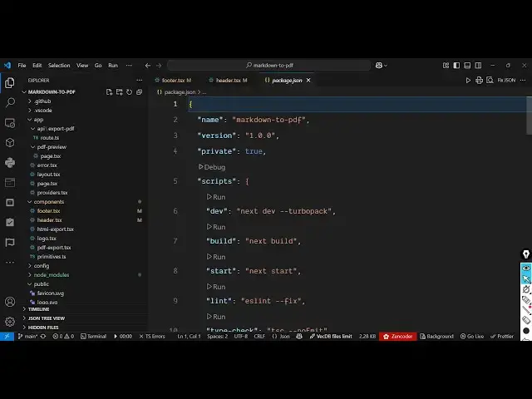The height and width of the screenshot is (399, 532).
Task: Click the preview search icon in editor toolbar
Action: [490, 81]
